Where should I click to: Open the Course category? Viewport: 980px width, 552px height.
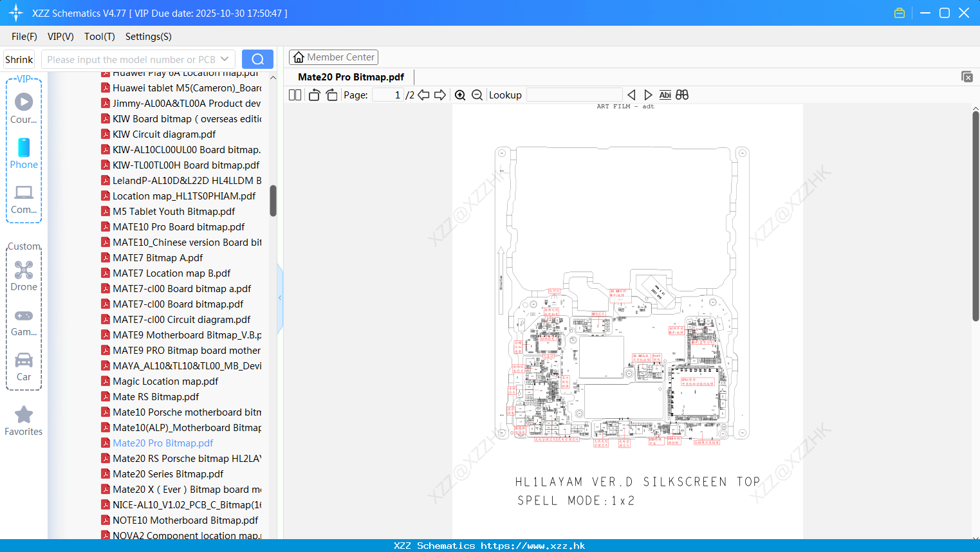coord(24,108)
